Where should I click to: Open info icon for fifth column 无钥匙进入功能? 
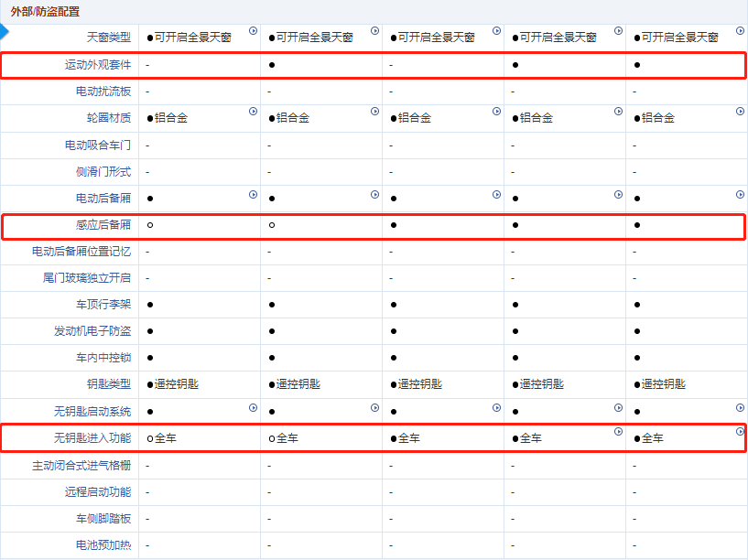coord(740,432)
